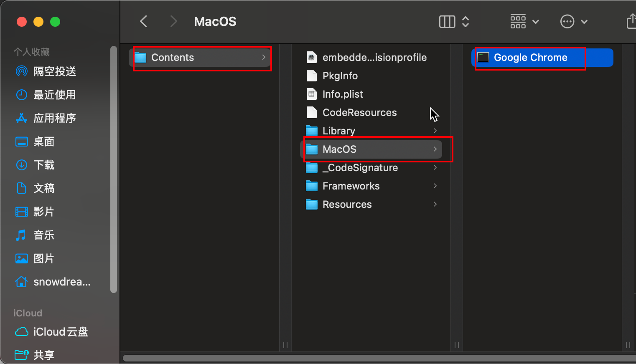This screenshot has width=636, height=364.
Task: Open Applications (应用程序) in sidebar
Action: pos(54,118)
